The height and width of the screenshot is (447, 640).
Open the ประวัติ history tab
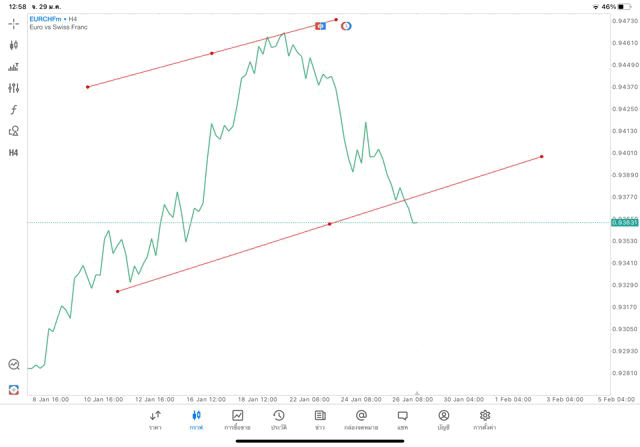point(279,419)
